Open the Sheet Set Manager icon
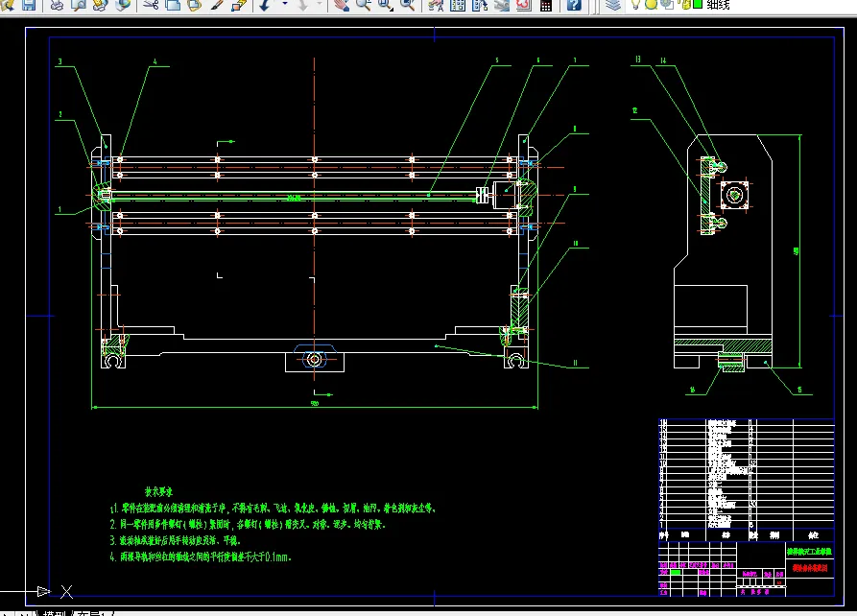Viewport: 857px width, 616px height. [x=501, y=5]
